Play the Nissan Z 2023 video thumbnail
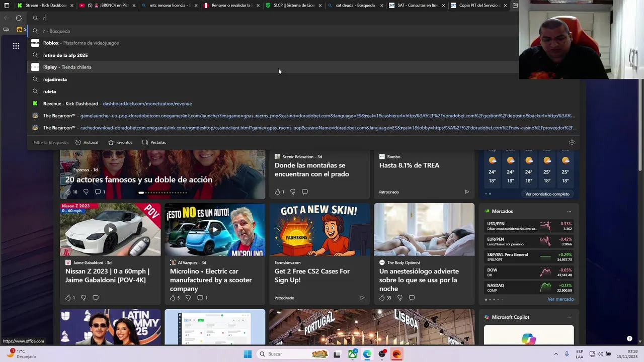The image size is (644, 362). pos(110,229)
